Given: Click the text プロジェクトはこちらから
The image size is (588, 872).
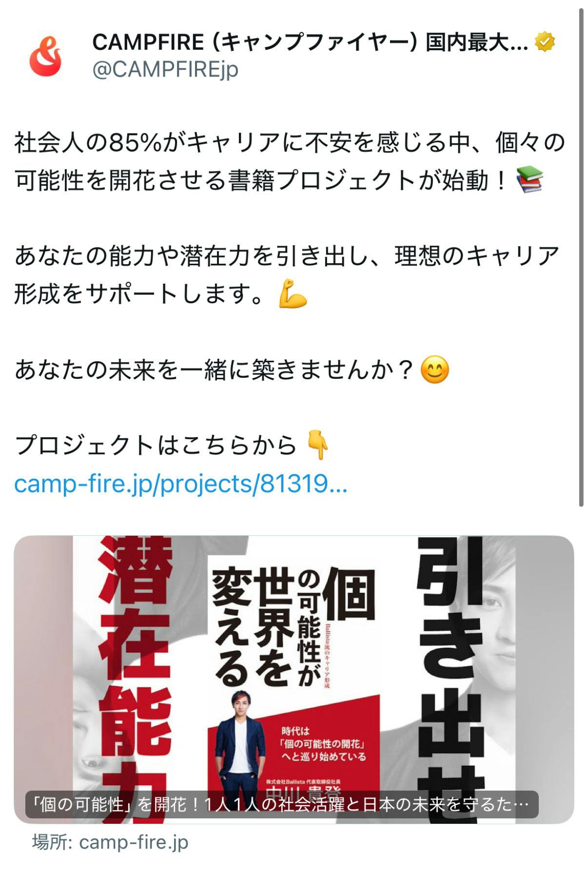Looking at the screenshot, I should coord(156,445).
